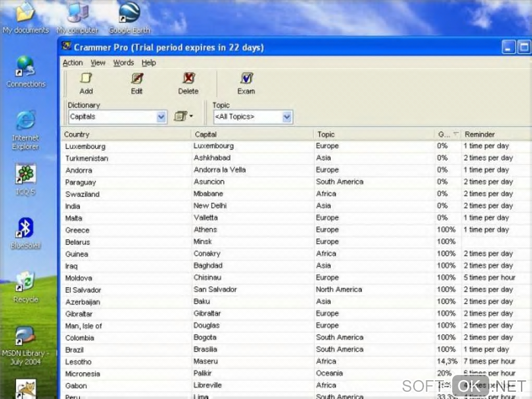Click the Andorra la Vella capital cell

[x=220, y=170]
